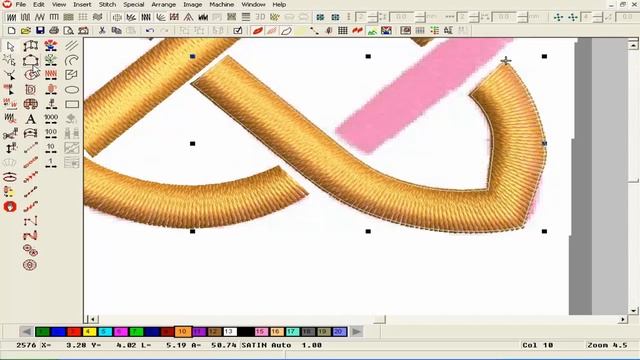Toggle the checkbox options icon in toolbar

click(x=238, y=31)
